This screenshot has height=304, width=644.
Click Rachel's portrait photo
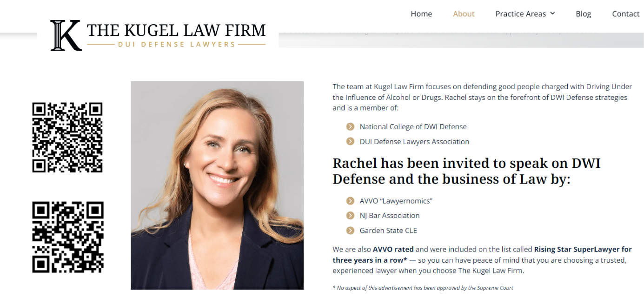pos(217,185)
